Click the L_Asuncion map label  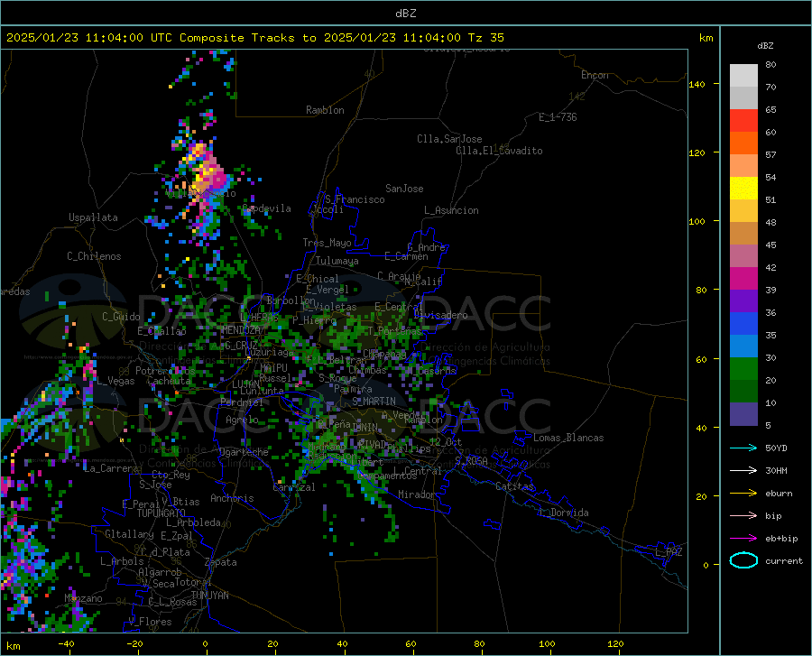tap(451, 210)
